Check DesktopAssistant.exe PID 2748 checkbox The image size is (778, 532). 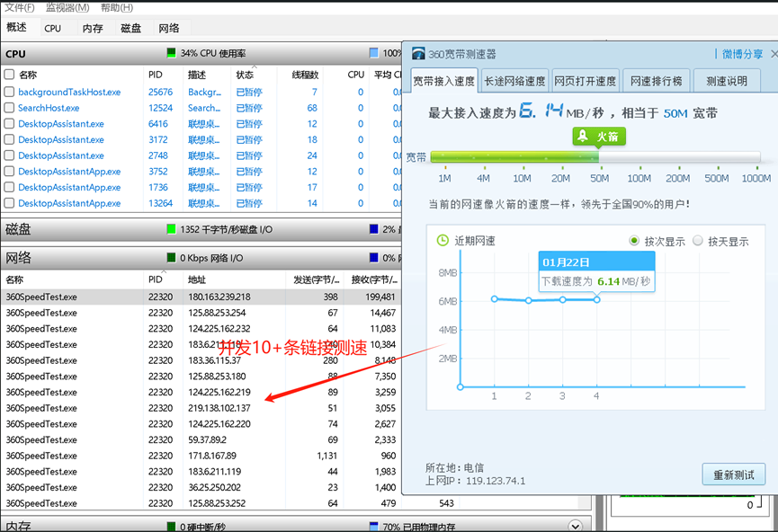pos(9,155)
